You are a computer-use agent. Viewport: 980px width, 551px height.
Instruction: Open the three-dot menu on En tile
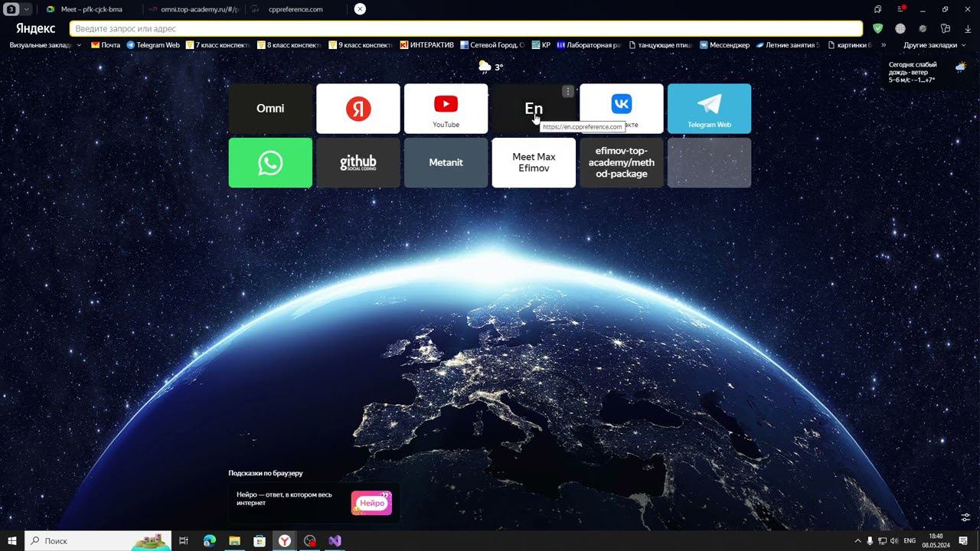[x=567, y=92]
